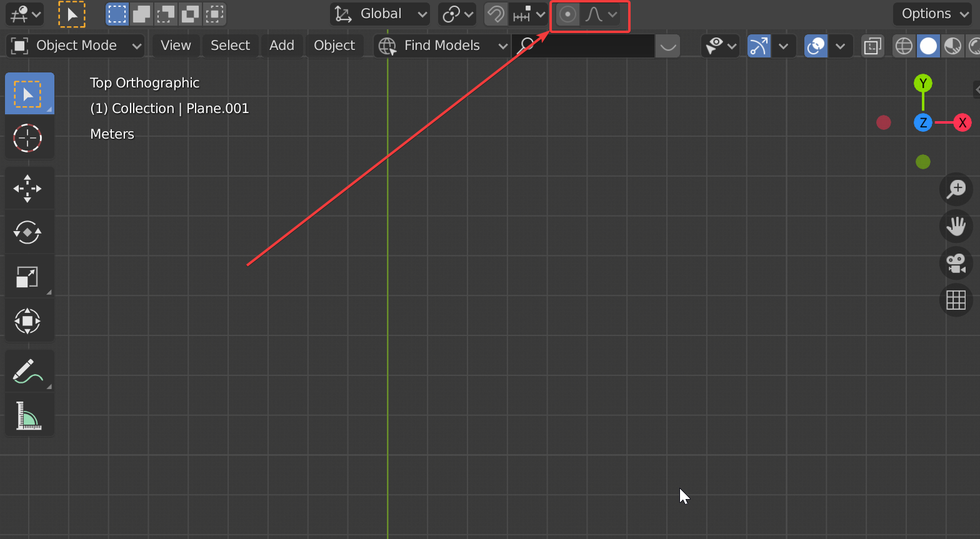The image size is (980, 539).
Task: Select the Transform tool
Action: click(29, 320)
